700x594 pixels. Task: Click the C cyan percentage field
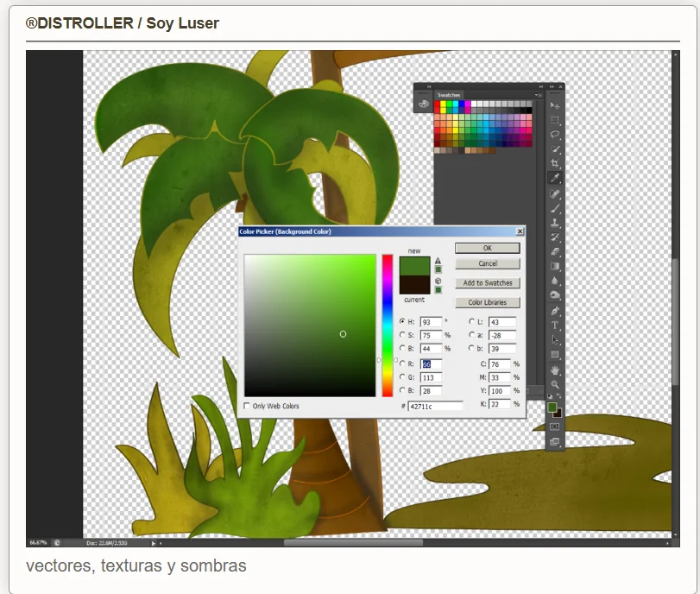[x=500, y=364]
